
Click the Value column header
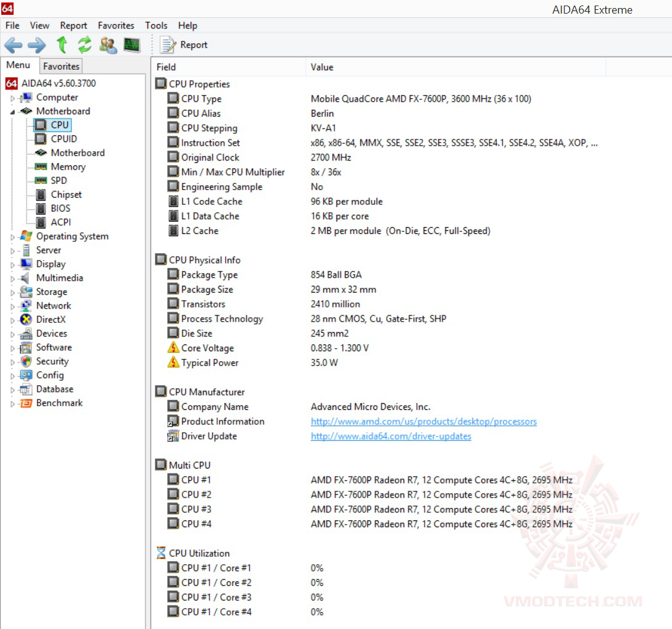tap(455, 67)
